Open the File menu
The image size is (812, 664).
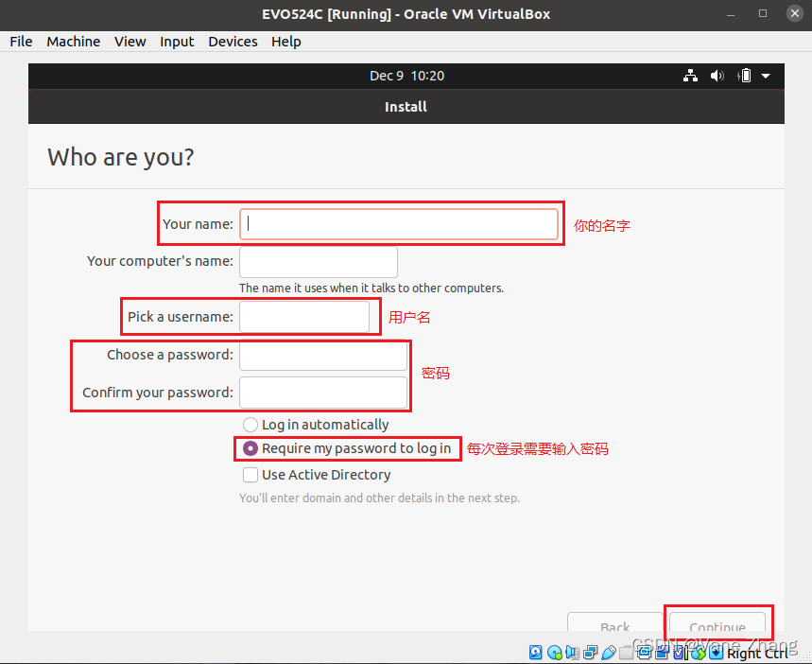[x=21, y=42]
